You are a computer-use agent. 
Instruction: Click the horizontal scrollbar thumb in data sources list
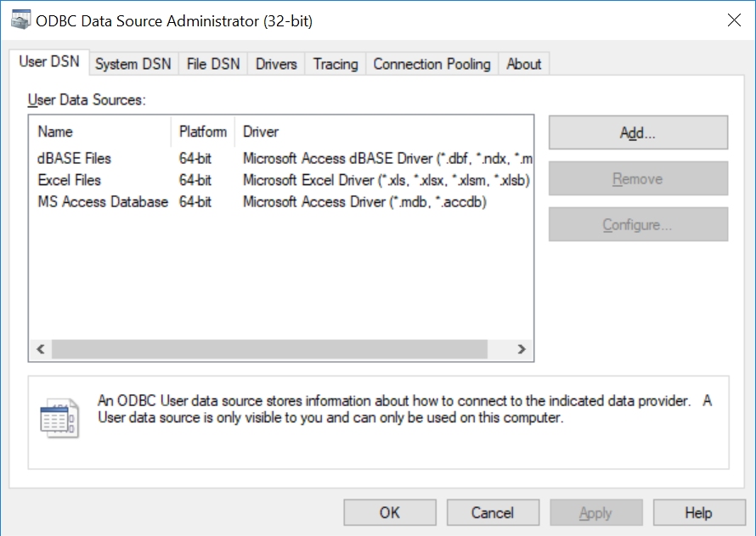point(269,349)
